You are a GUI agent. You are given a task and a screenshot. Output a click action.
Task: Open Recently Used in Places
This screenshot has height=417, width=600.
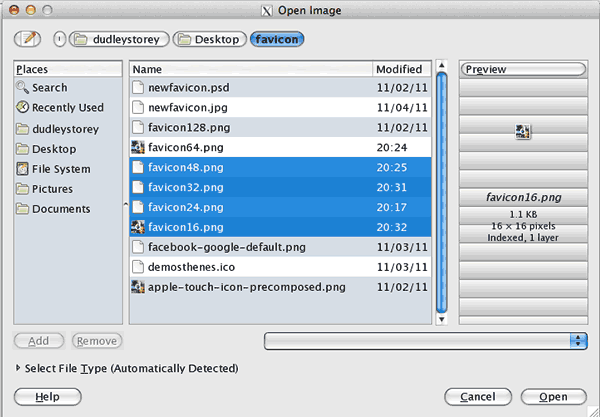(68, 108)
